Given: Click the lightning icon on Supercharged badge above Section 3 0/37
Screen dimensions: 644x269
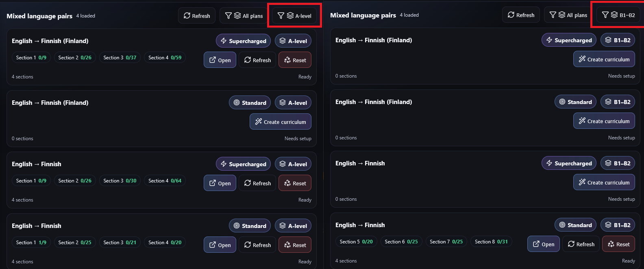Looking at the screenshot, I should point(224,41).
